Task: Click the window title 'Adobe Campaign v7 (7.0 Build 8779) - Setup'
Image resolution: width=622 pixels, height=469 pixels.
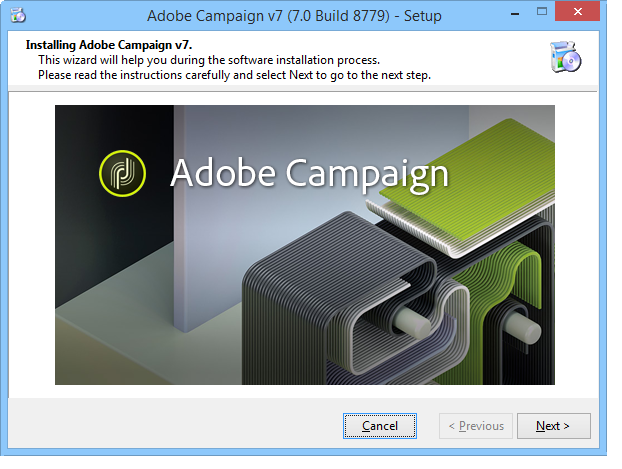Action: [x=294, y=16]
